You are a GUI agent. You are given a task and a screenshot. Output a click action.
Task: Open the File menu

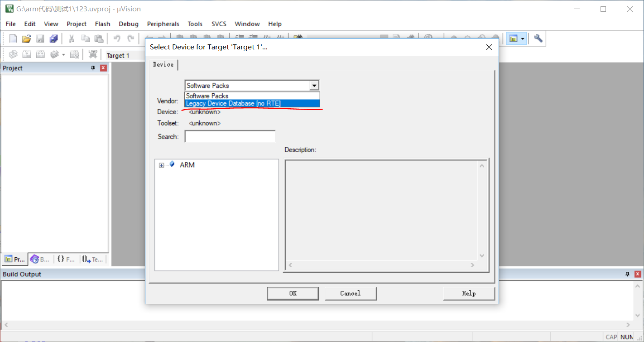pos(10,24)
